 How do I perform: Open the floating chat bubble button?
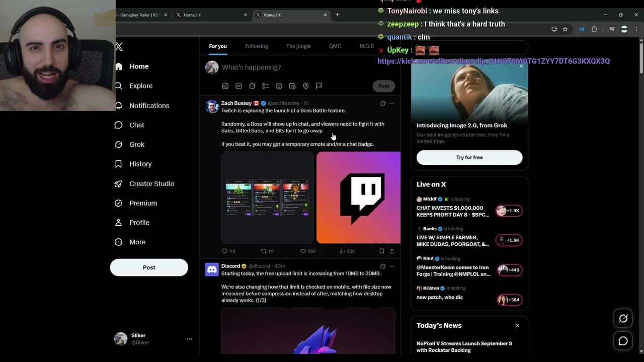(x=623, y=341)
